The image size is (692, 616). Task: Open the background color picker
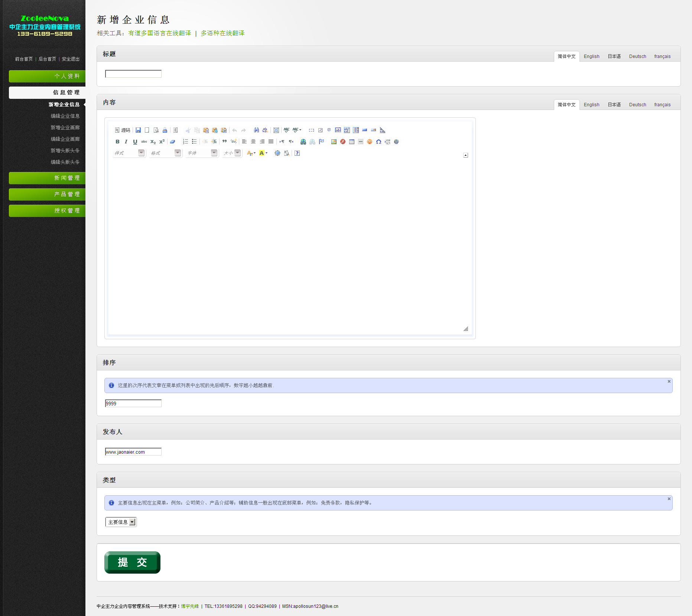point(263,153)
